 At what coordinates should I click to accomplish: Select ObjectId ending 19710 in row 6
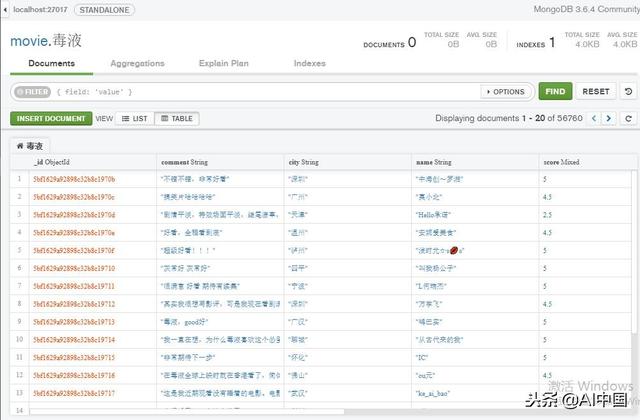74,268
